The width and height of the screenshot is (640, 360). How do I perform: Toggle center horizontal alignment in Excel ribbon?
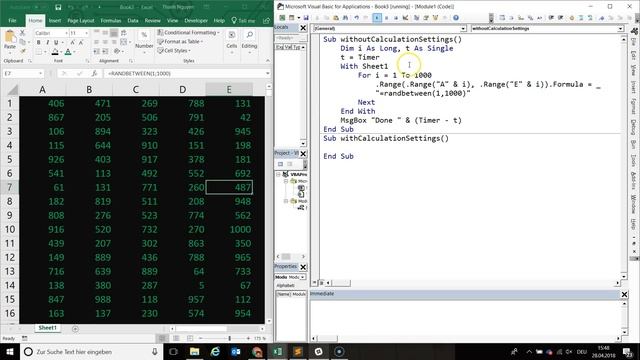point(105,42)
